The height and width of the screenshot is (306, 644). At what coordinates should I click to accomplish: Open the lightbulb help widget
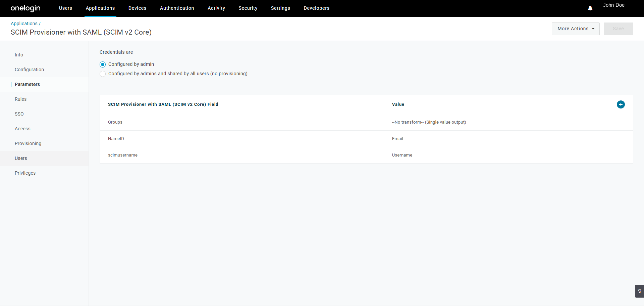click(x=639, y=291)
